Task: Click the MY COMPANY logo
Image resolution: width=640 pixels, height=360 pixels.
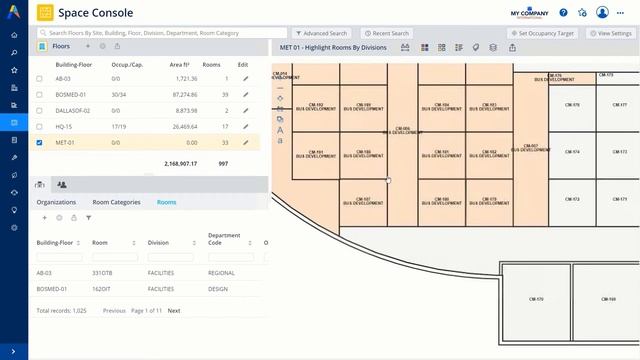Action: pos(529,13)
